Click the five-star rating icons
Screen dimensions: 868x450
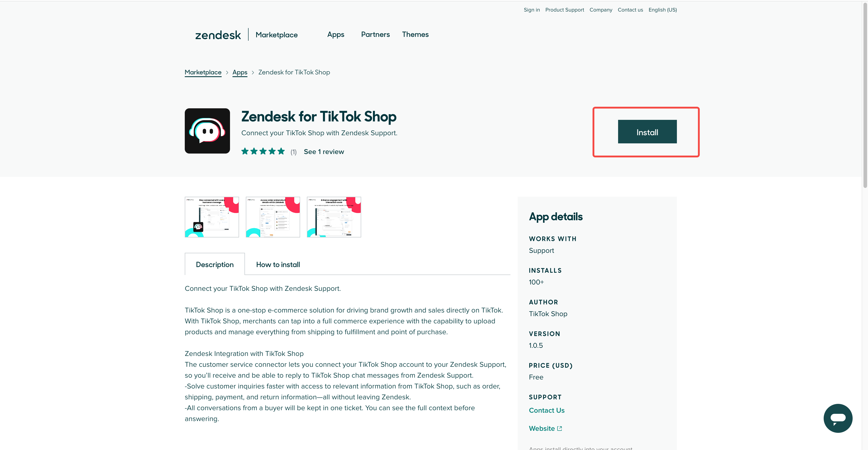tap(263, 152)
